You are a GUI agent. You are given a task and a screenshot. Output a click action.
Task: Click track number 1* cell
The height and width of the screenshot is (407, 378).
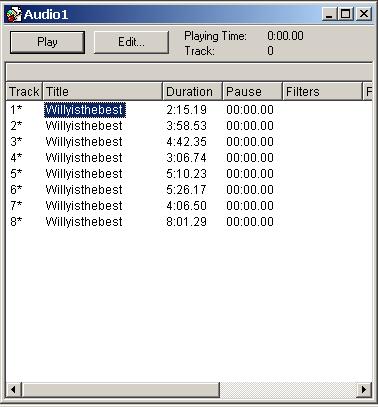coord(16,109)
